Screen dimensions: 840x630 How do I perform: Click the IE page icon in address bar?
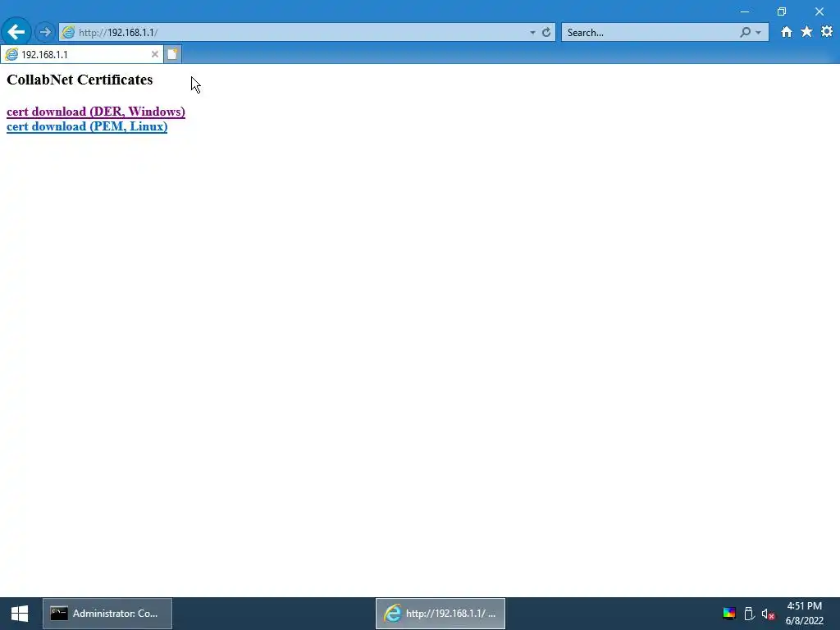point(69,33)
